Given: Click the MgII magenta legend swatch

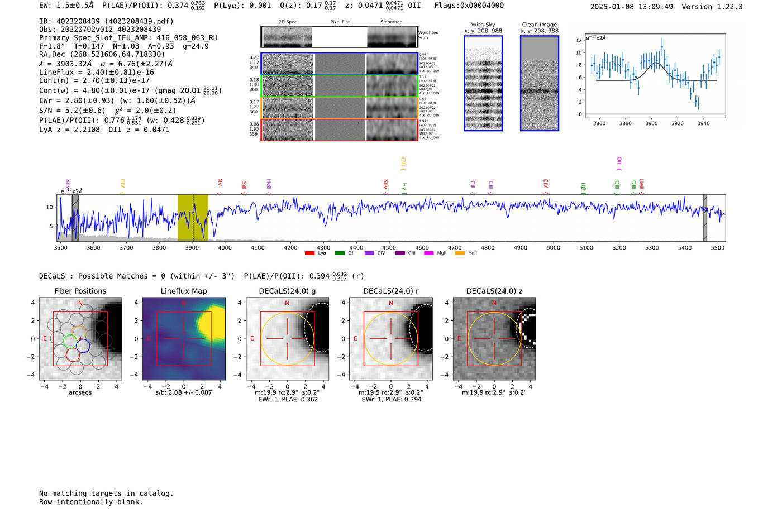Looking at the screenshot, I should (x=429, y=253).
